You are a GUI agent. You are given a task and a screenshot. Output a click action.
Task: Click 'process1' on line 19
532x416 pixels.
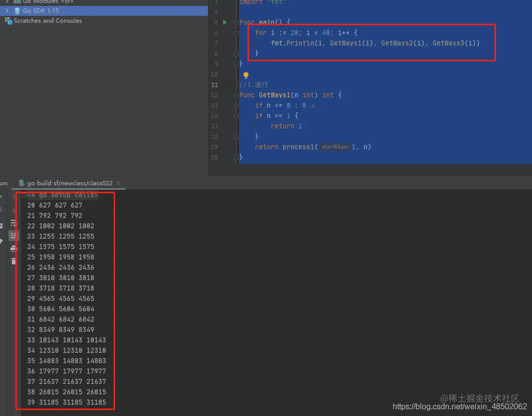[x=298, y=147]
